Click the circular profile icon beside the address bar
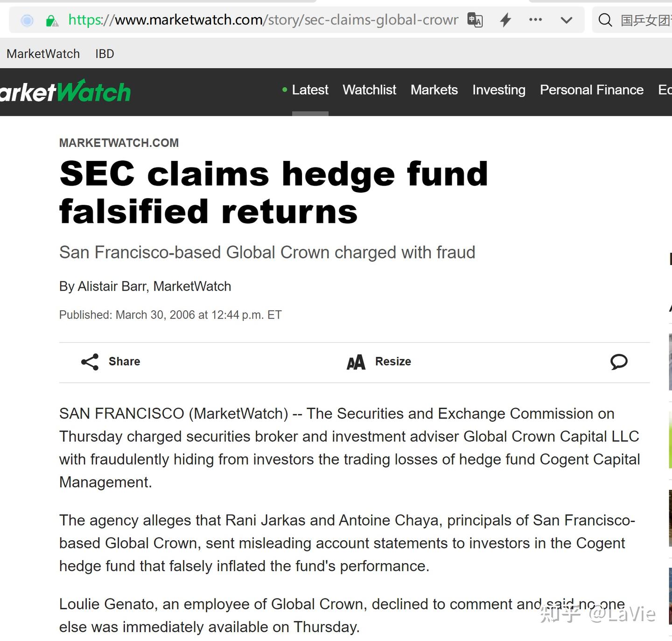Viewport: 672px width, 641px height. [27, 21]
